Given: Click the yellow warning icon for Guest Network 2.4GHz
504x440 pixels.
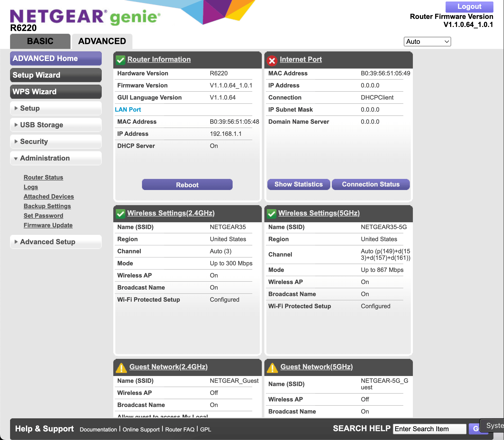Looking at the screenshot, I should coord(121,368).
